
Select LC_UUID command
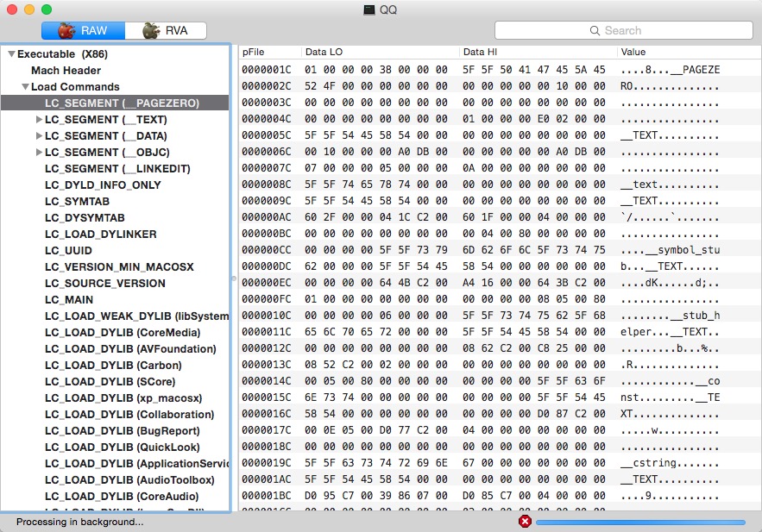coord(68,250)
